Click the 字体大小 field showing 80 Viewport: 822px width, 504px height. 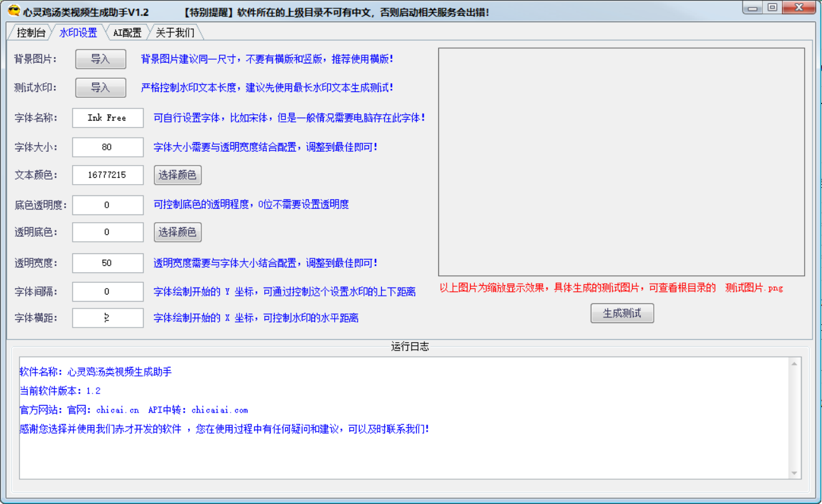(108, 147)
